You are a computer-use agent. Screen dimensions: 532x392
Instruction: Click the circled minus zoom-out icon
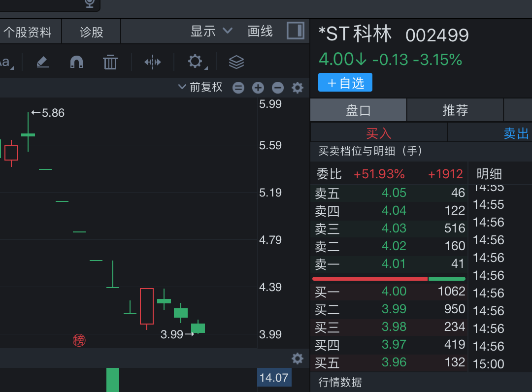click(x=278, y=88)
